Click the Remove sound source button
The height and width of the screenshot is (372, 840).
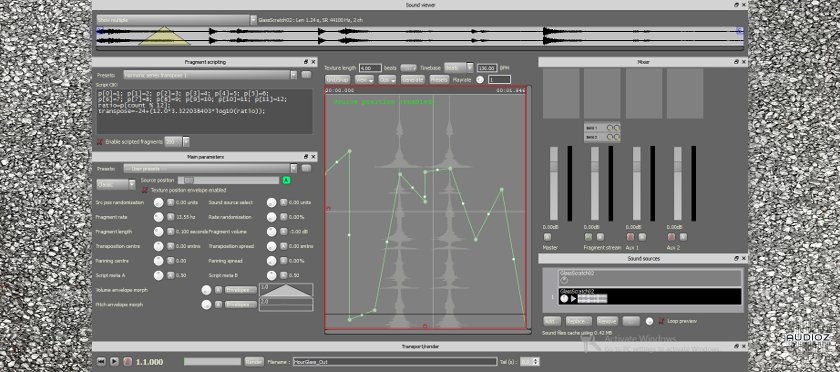pyautogui.click(x=607, y=321)
